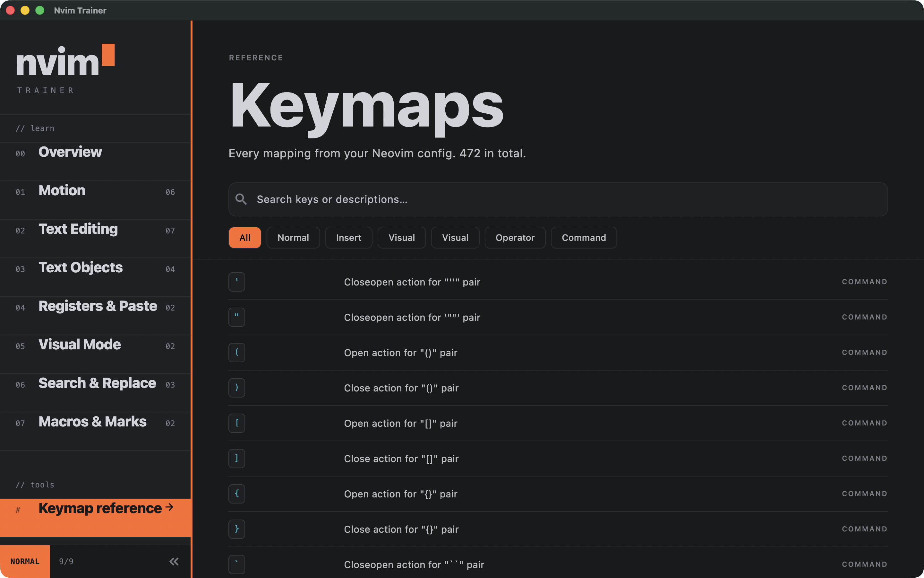The width and height of the screenshot is (924, 578).
Task: Click the NORMAL mode status indicator
Action: click(x=25, y=561)
